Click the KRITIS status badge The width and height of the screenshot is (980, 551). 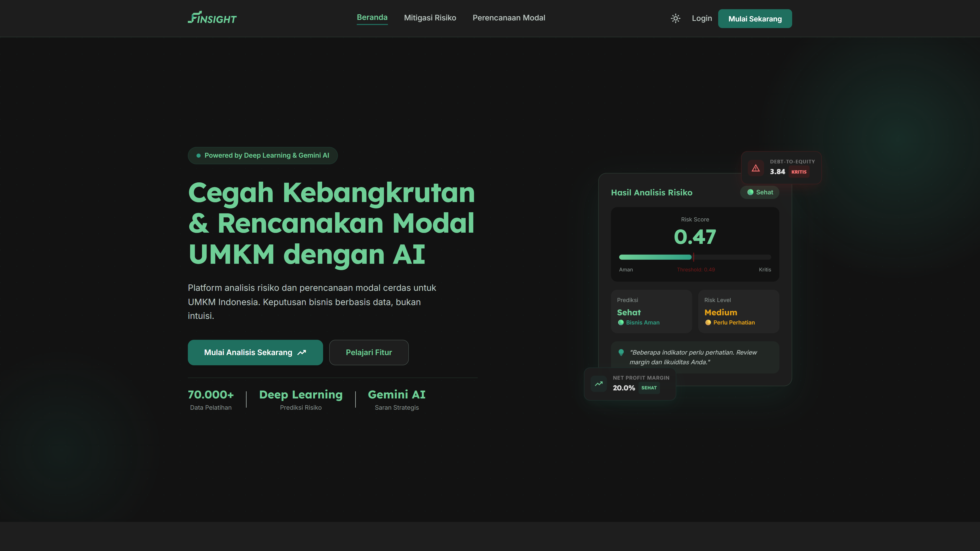(799, 172)
